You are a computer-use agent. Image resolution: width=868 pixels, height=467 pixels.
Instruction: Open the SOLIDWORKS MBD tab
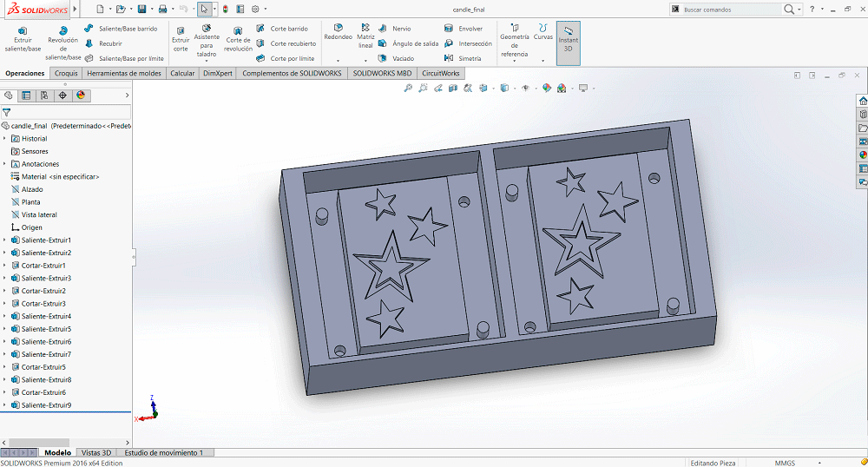[382, 73]
